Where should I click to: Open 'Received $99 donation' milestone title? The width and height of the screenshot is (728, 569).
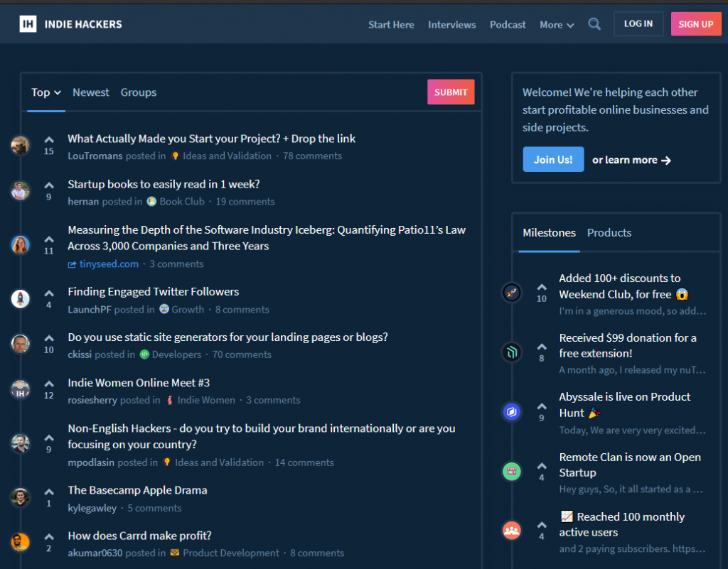[627, 345]
